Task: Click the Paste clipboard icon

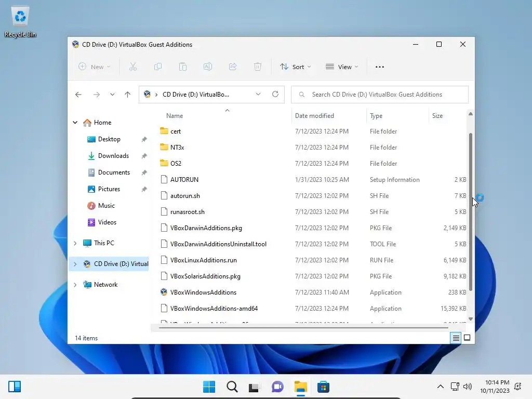Action: 183,67
